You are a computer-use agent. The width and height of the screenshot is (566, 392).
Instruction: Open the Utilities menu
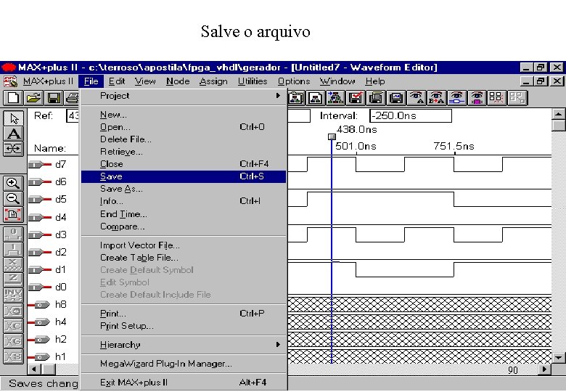(253, 81)
